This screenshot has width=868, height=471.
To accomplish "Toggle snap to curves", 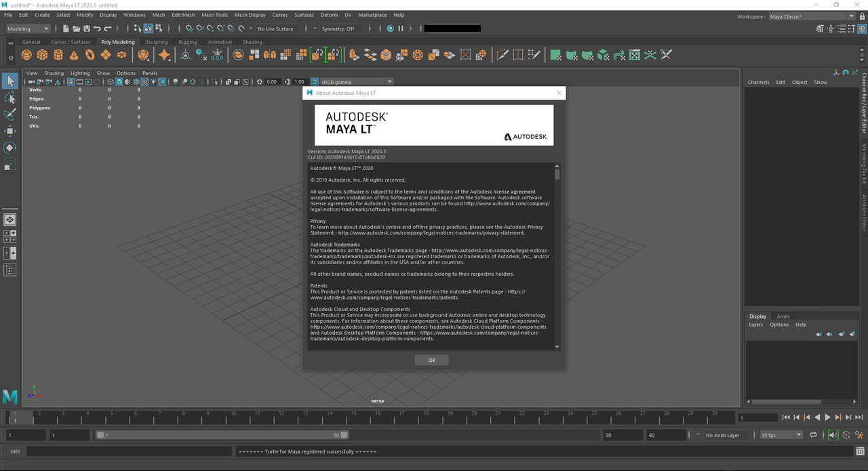I will [200, 28].
